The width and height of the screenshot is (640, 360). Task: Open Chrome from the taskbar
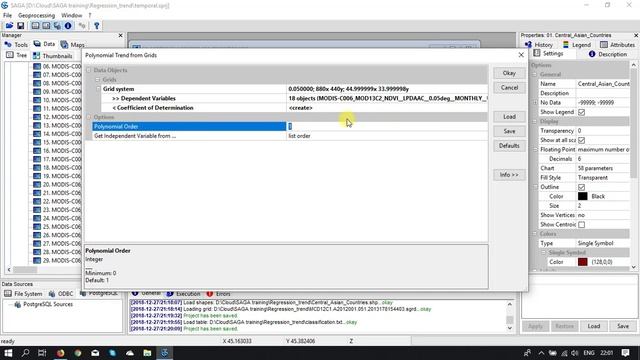click(78, 353)
